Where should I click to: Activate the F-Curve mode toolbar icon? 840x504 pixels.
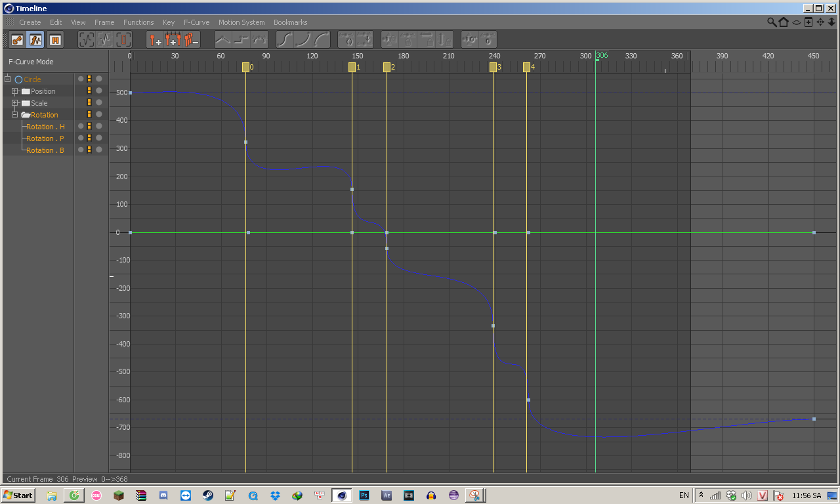(35, 39)
